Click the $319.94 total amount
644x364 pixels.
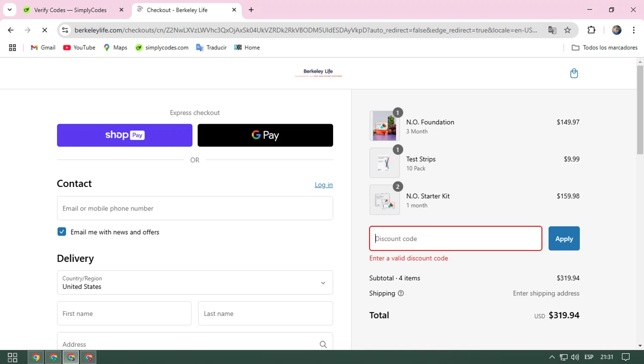pyautogui.click(x=564, y=315)
